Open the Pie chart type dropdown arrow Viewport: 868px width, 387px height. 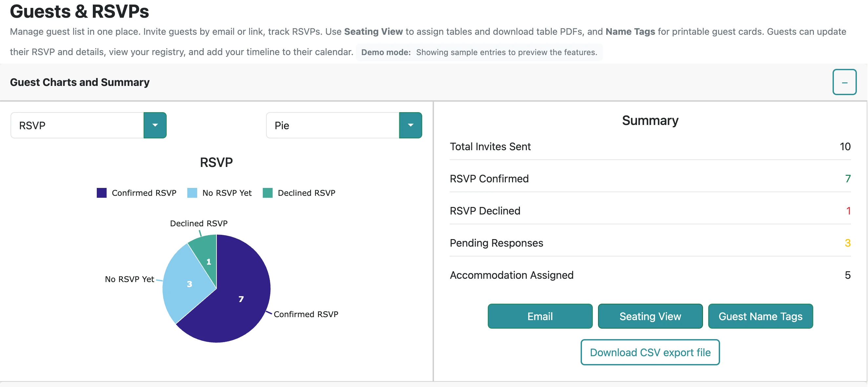(x=410, y=125)
